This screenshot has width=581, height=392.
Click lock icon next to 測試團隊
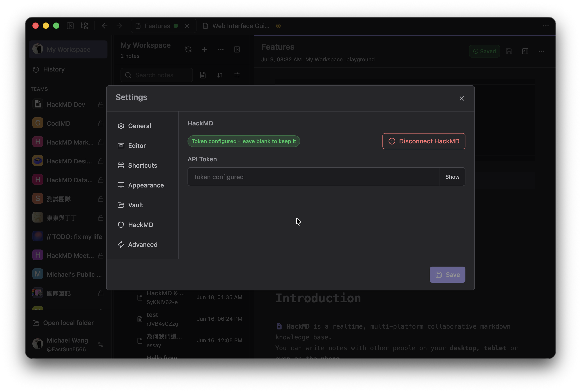point(101,199)
